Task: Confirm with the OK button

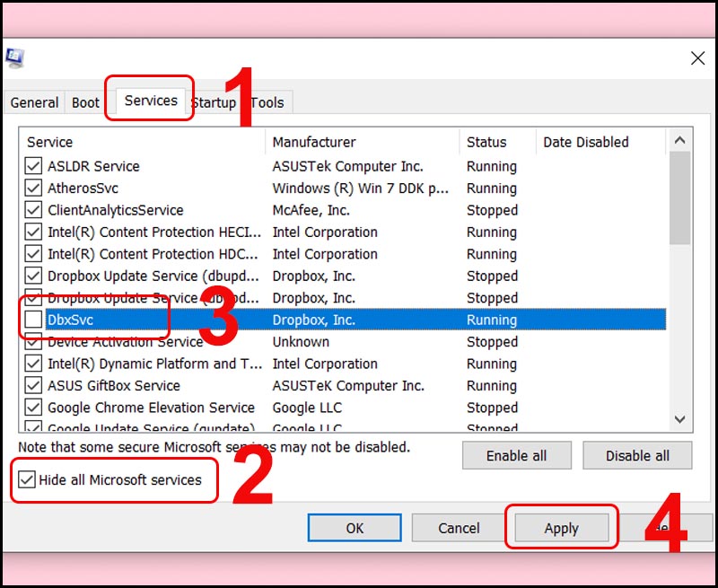Action: click(x=355, y=528)
